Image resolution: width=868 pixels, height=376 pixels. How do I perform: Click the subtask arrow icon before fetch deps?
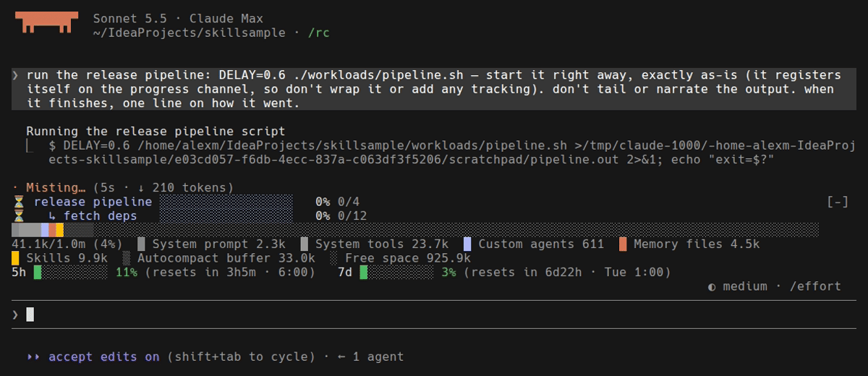point(52,215)
